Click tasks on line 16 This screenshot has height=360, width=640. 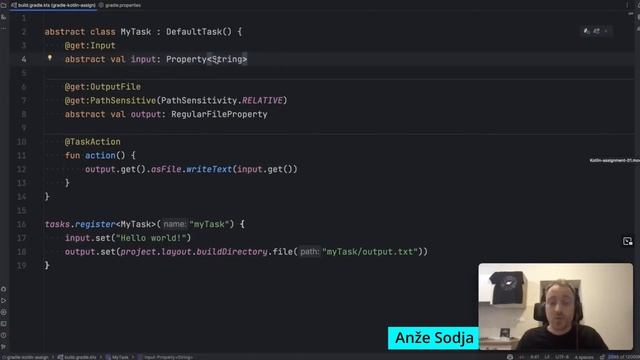point(57,224)
